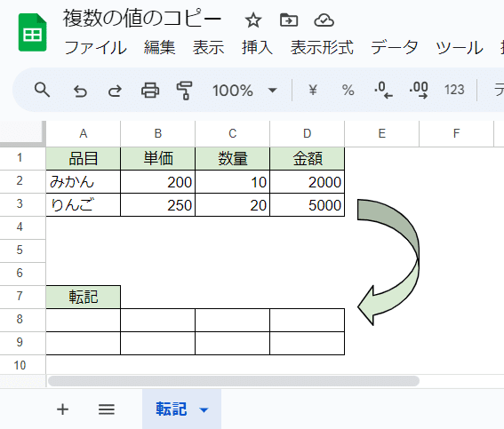Select the cell with value 20

tap(232, 205)
